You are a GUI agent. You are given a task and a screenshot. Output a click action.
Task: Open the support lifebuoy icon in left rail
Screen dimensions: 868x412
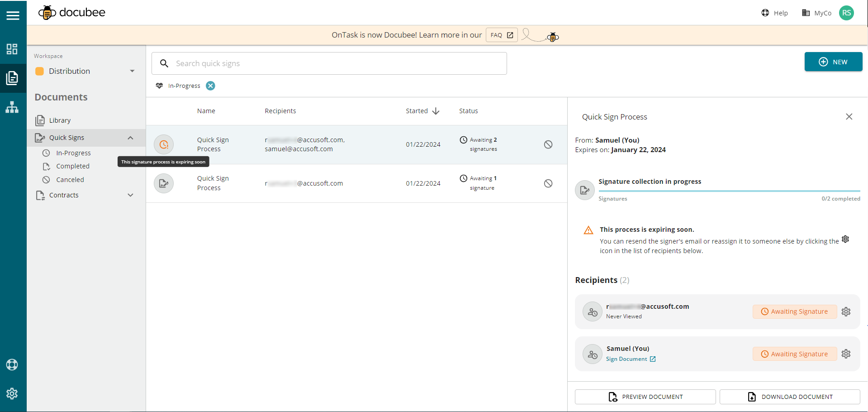[x=12, y=364]
